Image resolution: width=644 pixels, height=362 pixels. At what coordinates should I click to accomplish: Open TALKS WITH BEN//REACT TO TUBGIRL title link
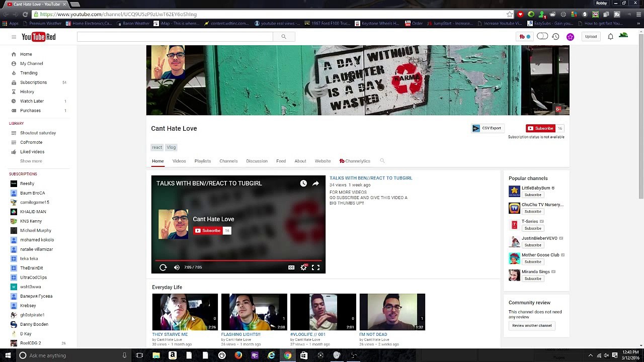pyautogui.click(x=371, y=178)
